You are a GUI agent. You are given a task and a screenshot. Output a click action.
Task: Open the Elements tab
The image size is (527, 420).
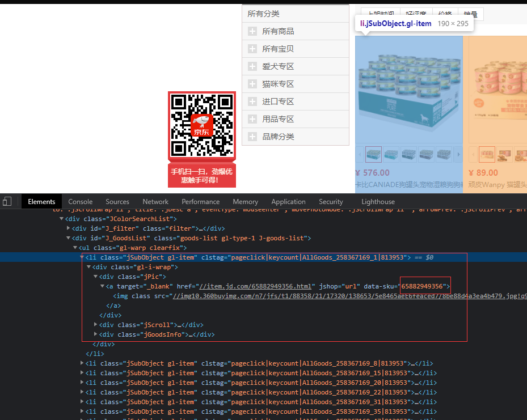(x=41, y=201)
